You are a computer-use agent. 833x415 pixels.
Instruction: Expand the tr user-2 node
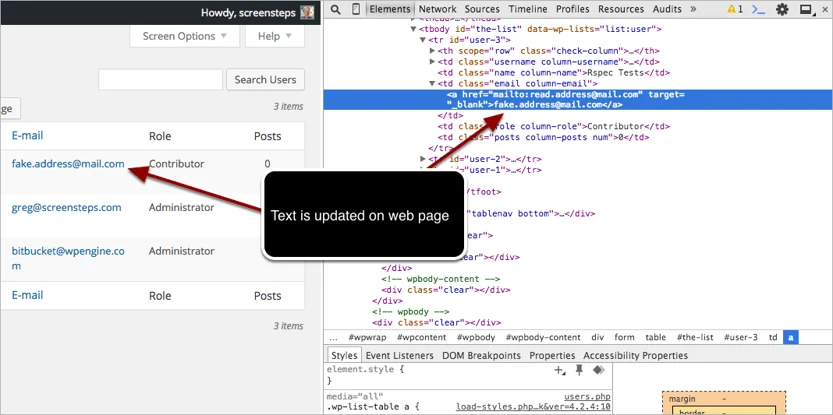pos(423,159)
